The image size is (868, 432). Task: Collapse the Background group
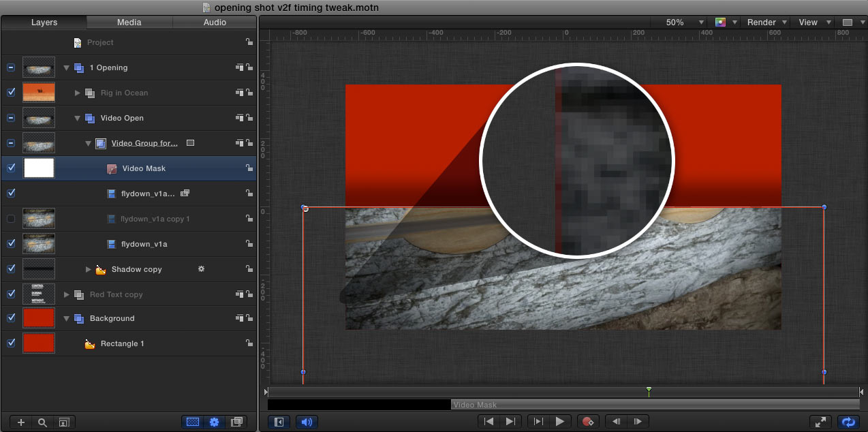tap(67, 318)
